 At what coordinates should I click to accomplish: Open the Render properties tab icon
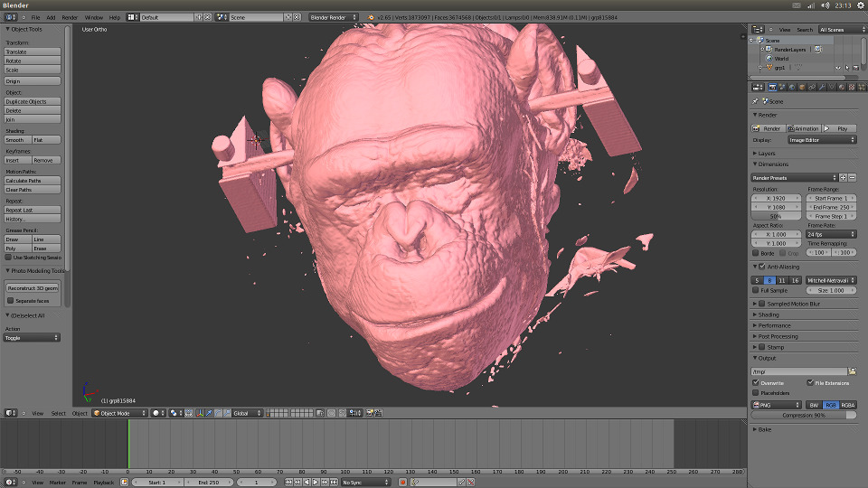point(772,88)
